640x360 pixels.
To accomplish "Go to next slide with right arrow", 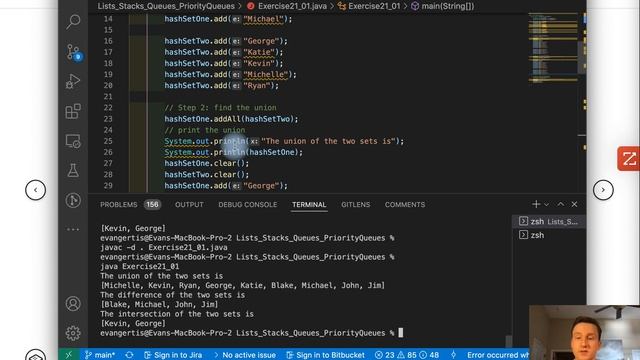I will (x=603, y=190).
